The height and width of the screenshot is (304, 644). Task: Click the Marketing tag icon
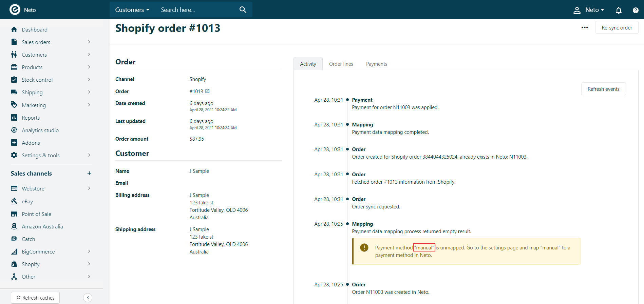pyautogui.click(x=14, y=105)
